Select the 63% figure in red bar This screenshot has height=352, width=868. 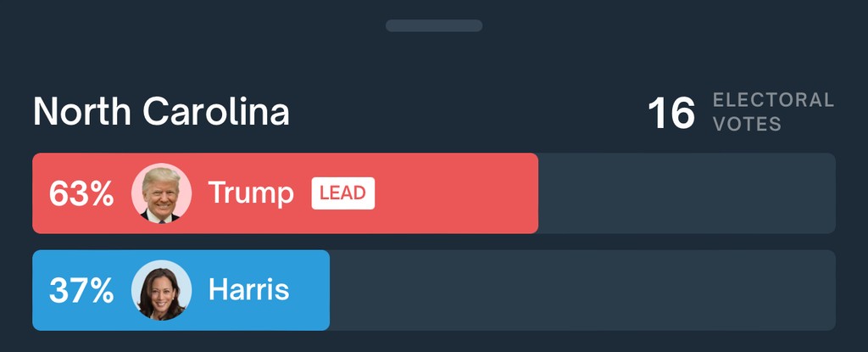(81, 194)
